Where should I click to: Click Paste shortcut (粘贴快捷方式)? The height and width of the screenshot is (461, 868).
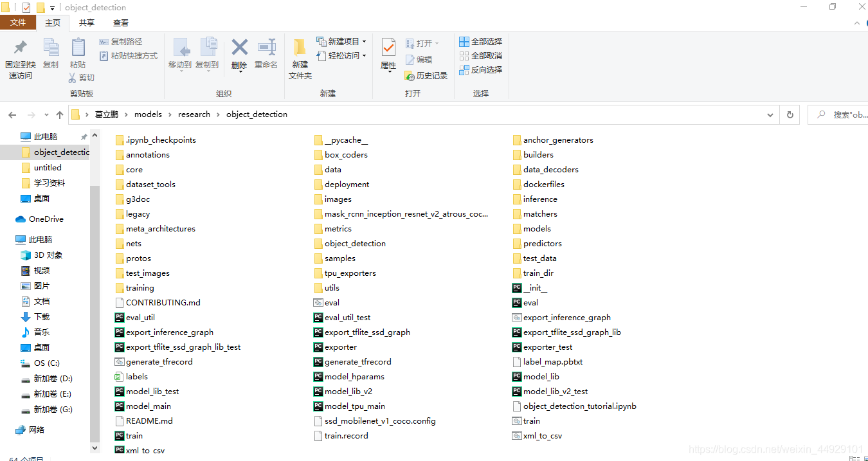pyautogui.click(x=129, y=56)
